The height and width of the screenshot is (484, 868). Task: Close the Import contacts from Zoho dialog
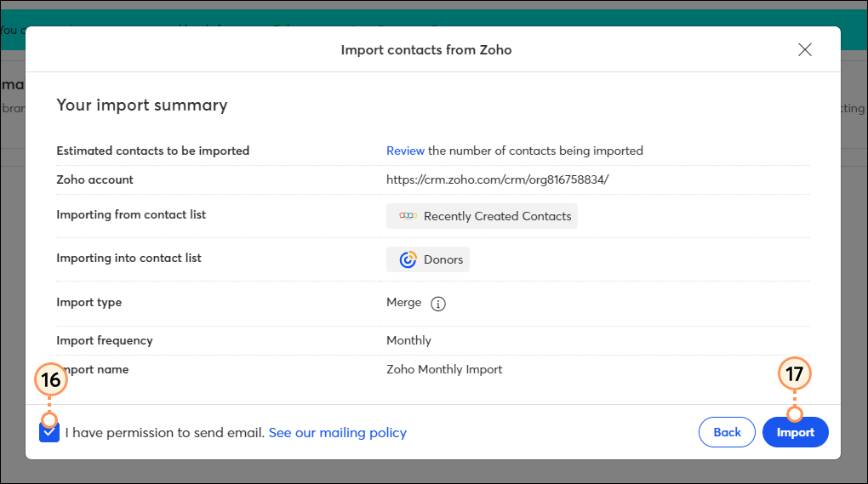pyautogui.click(x=805, y=50)
